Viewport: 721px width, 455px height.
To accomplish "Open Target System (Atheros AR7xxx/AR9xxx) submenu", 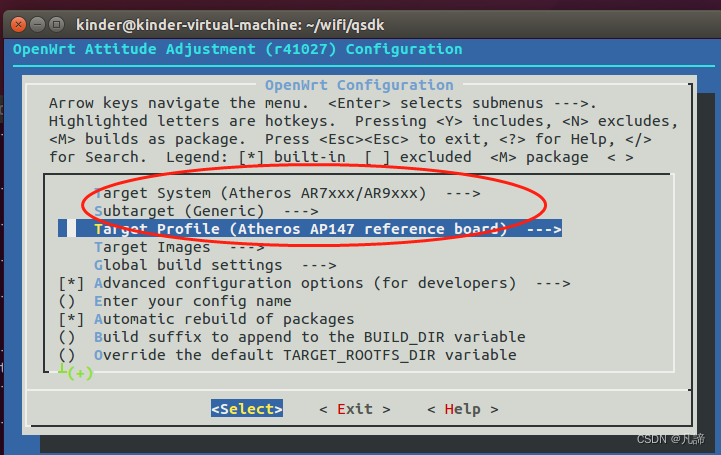I will [287, 193].
